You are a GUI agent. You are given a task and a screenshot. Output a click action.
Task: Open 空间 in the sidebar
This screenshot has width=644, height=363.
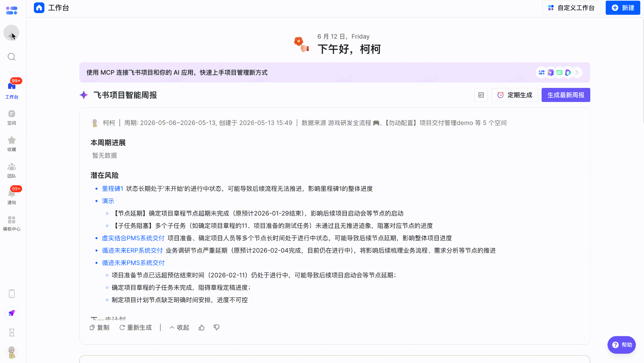click(x=12, y=117)
